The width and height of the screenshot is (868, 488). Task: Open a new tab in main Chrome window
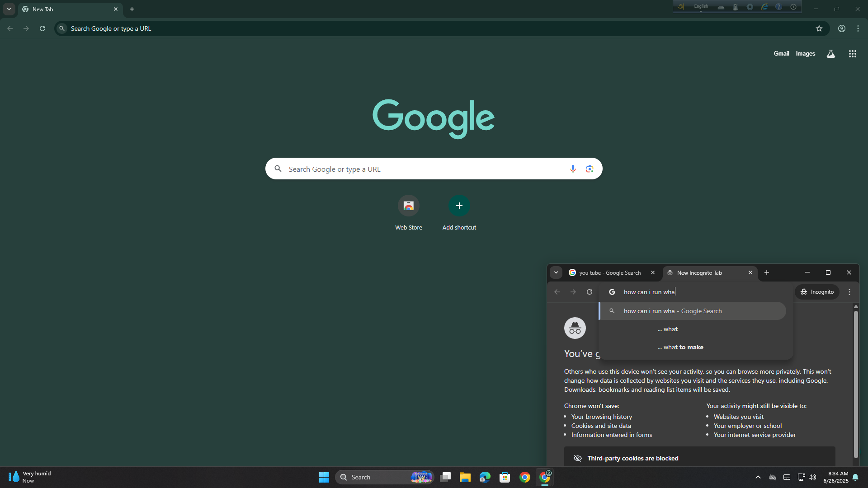click(x=132, y=9)
